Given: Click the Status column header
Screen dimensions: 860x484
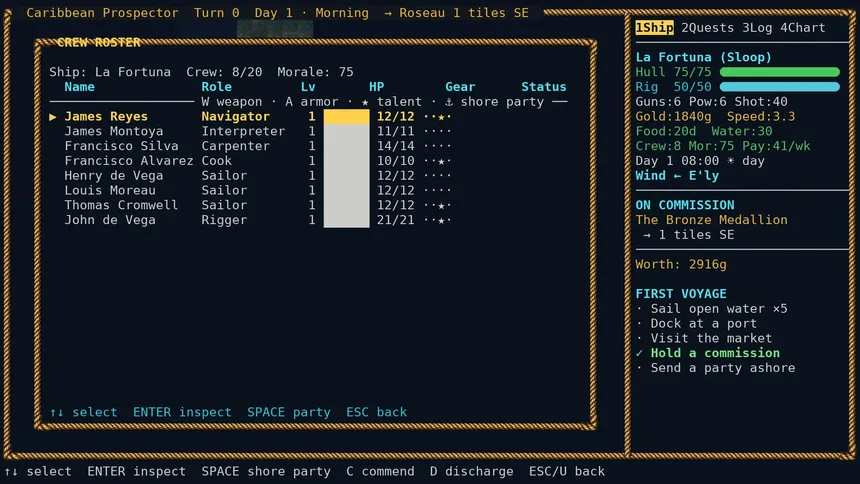Looking at the screenshot, I should click(544, 87).
